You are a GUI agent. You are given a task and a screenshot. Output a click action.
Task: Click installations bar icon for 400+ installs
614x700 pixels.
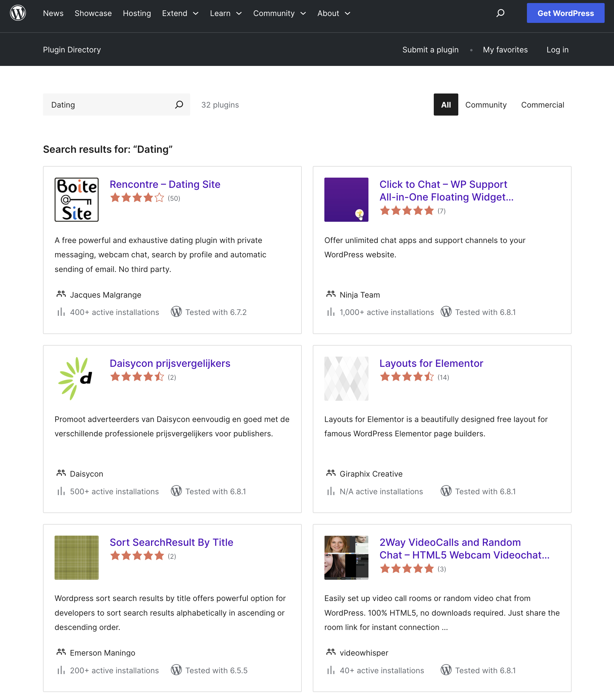tap(61, 312)
